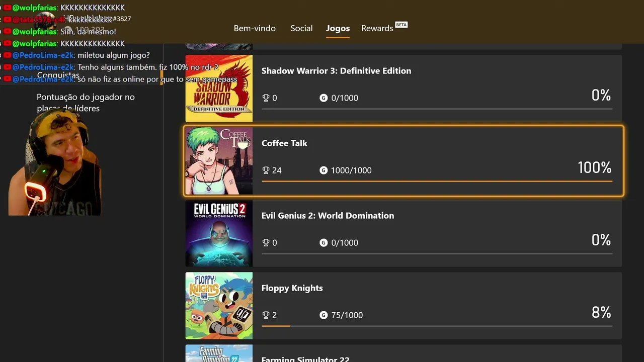Open the Rewards BETA tab

coord(384,28)
